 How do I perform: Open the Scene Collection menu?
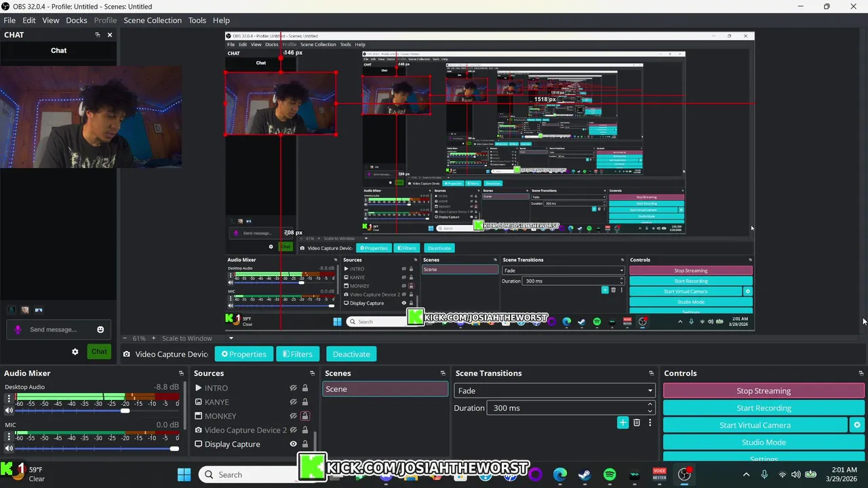click(x=153, y=20)
